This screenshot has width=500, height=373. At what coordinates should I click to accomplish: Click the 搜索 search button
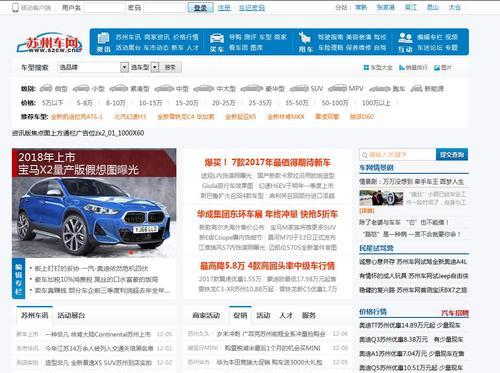tap(170, 67)
